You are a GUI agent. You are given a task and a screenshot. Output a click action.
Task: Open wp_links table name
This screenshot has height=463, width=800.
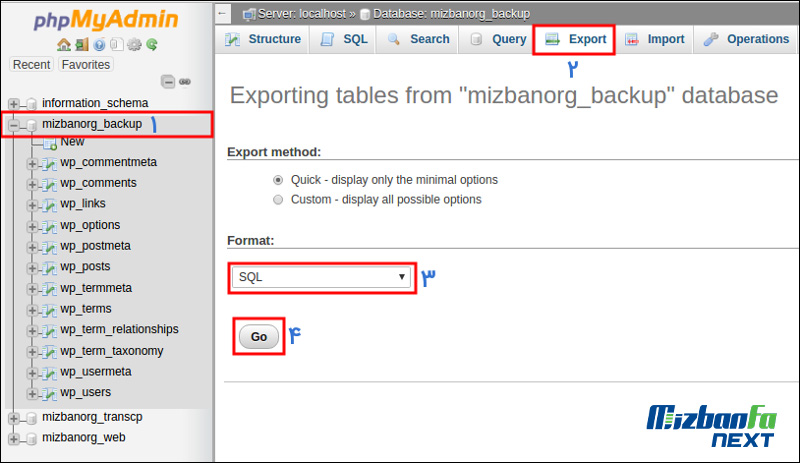coord(83,204)
